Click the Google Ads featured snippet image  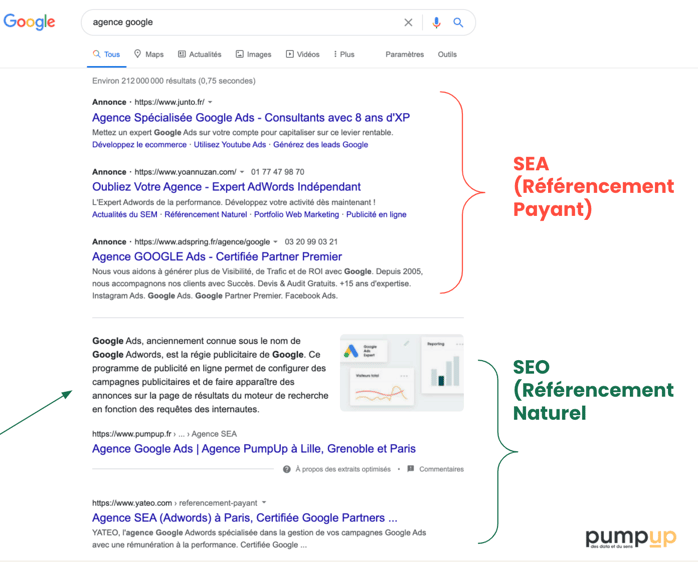click(402, 373)
